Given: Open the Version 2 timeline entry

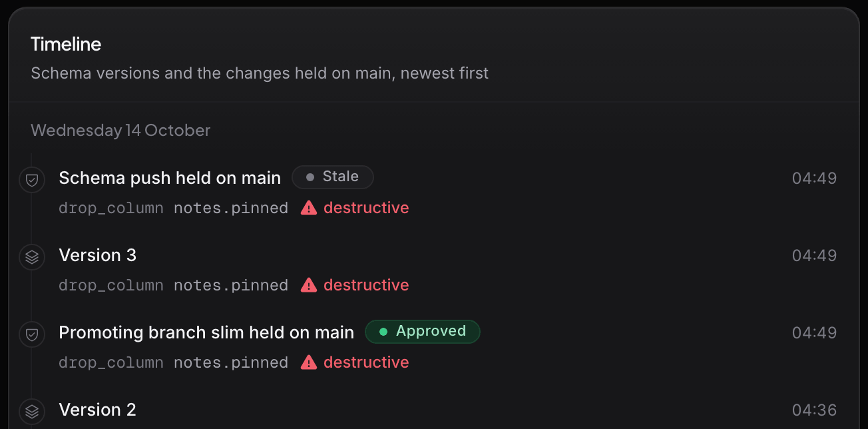Looking at the screenshot, I should click(98, 410).
